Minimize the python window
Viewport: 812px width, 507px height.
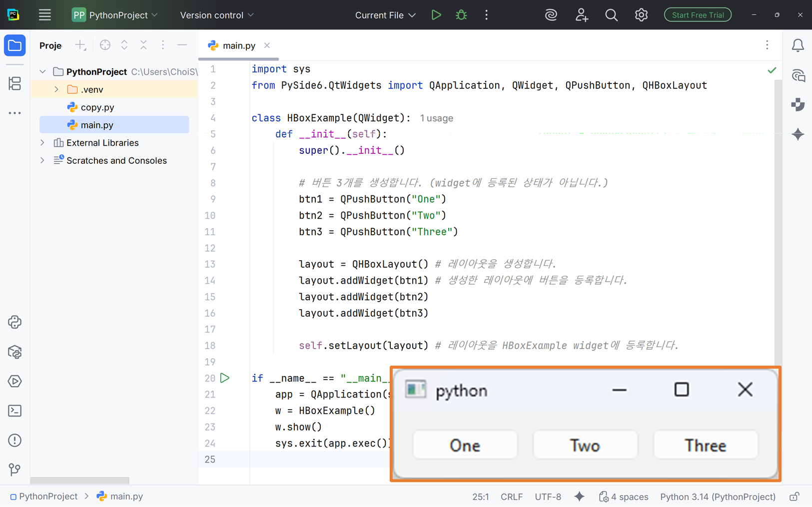[x=620, y=390]
